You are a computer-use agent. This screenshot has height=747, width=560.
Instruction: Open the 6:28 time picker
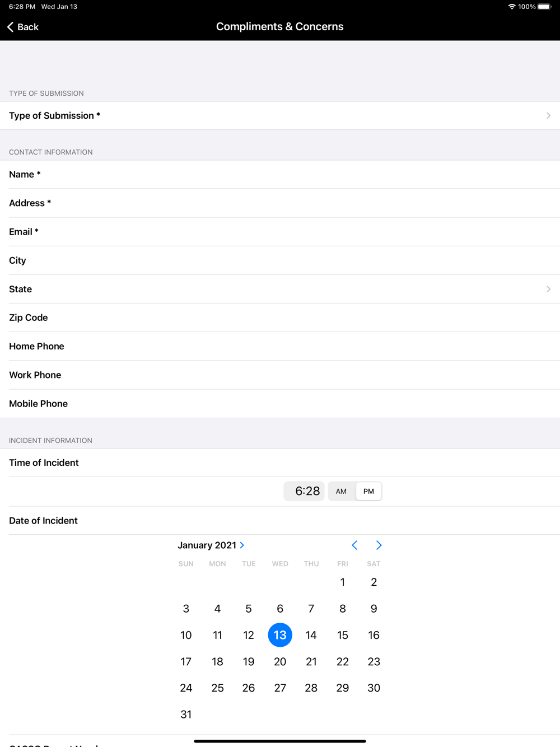pyautogui.click(x=304, y=492)
